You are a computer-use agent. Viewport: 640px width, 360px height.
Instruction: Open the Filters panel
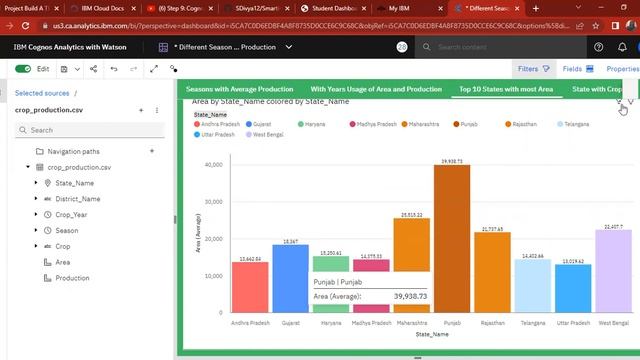(533, 69)
